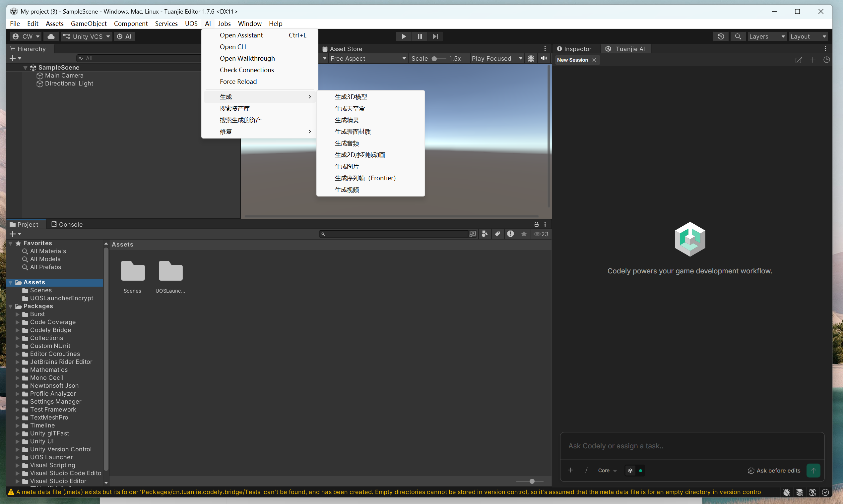
Task: Toggle Mute Audio in Game view
Action: [x=544, y=58]
